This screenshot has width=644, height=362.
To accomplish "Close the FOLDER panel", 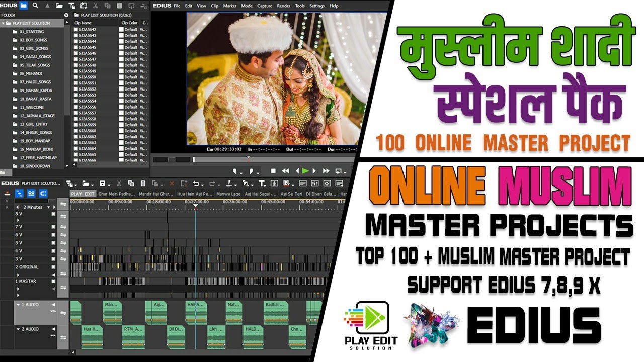I will [x=66, y=15].
